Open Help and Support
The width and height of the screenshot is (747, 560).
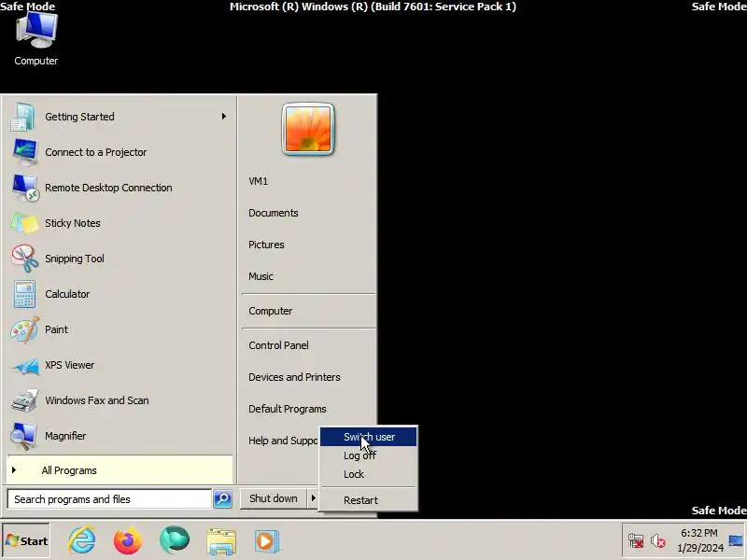tap(283, 441)
